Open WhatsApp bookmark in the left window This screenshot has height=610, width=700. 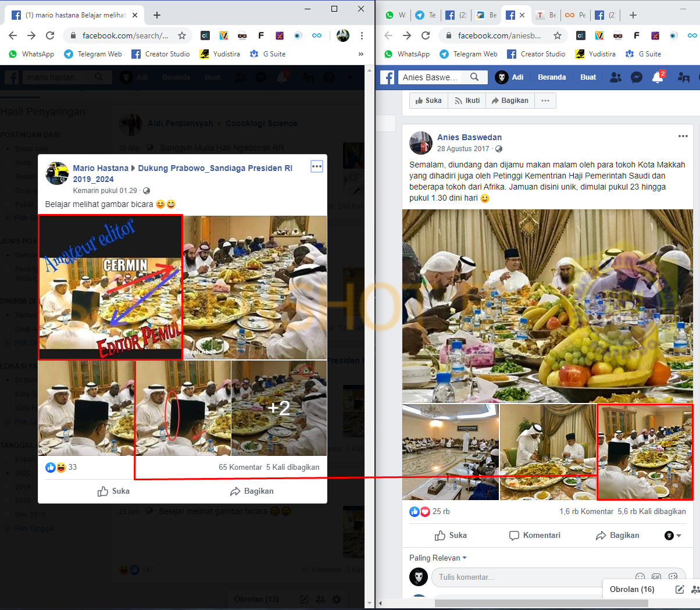[x=31, y=54]
